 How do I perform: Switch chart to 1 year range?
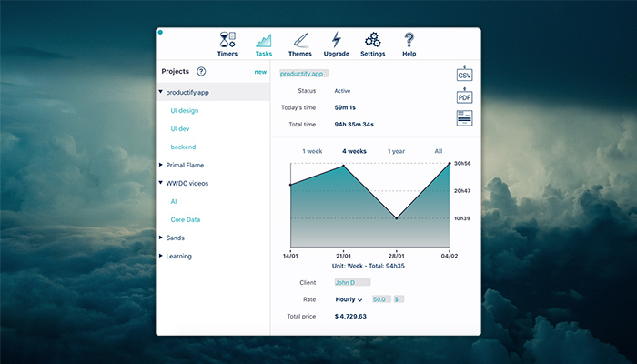click(396, 151)
